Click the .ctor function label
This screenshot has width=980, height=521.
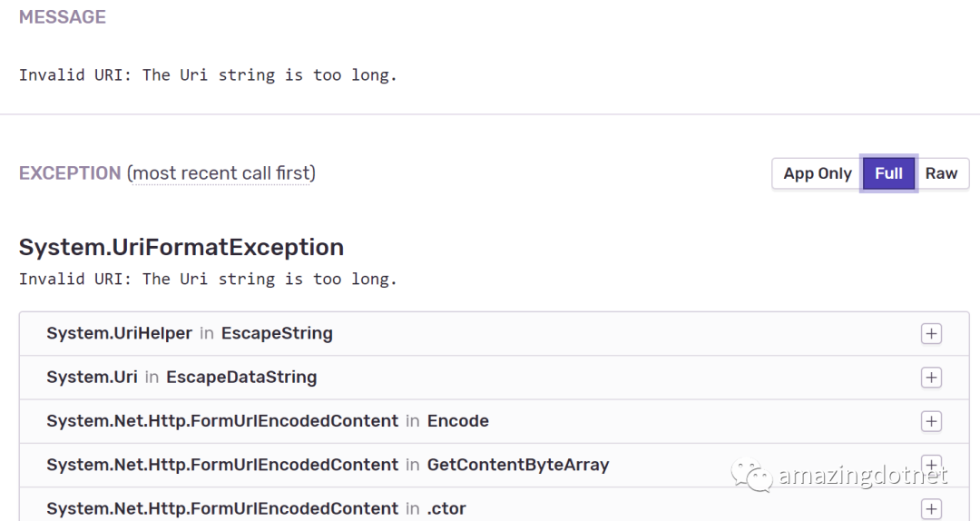[446, 508]
